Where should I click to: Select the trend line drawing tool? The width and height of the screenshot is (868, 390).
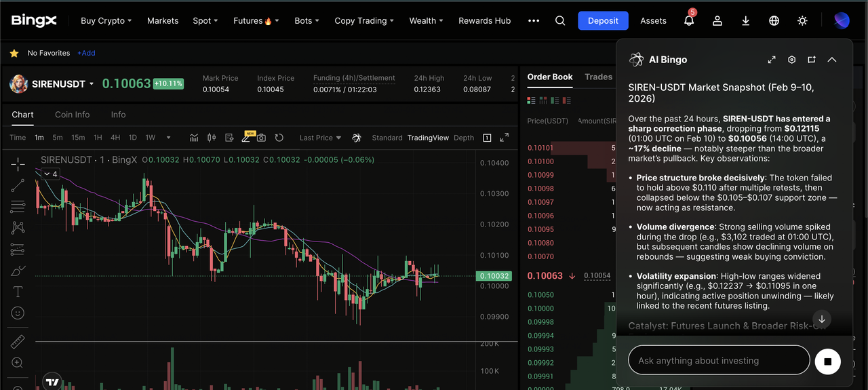18,185
